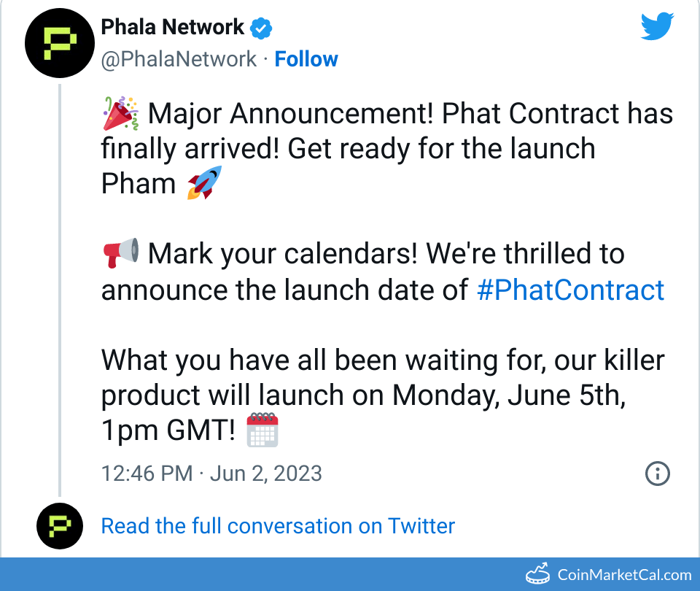Open the 12:46 PM Jun 2, 2023 timestamp
The width and height of the screenshot is (700, 591).
[x=211, y=474]
